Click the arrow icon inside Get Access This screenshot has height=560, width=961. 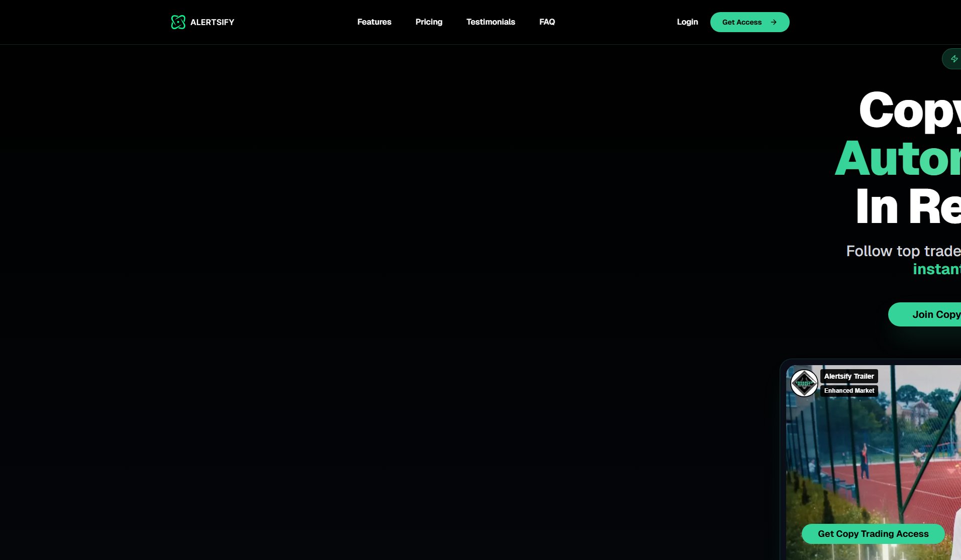coord(774,22)
